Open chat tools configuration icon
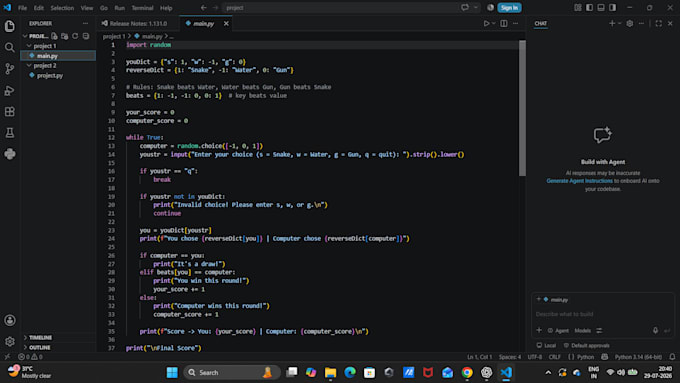This screenshot has width=680, height=383. [x=599, y=331]
